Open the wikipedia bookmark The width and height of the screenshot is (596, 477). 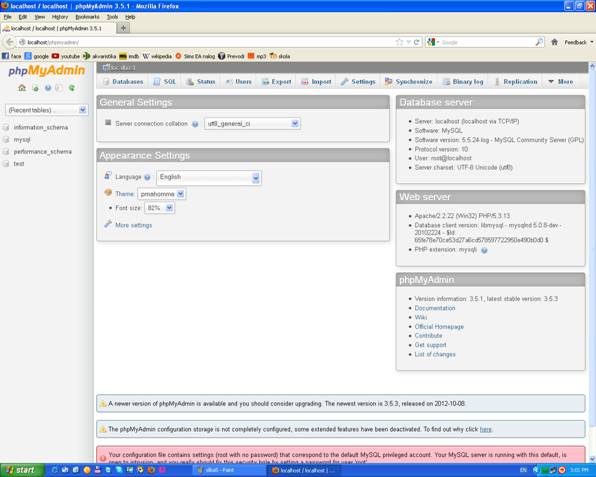point(157,56)
